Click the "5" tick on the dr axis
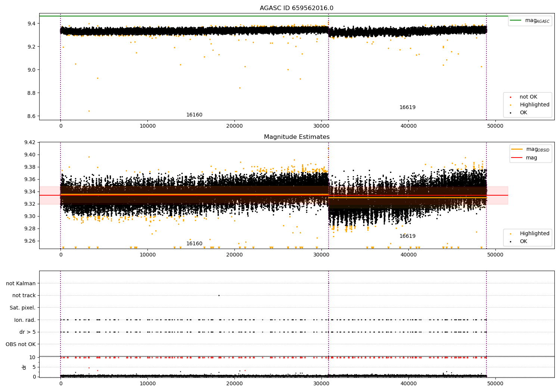Screen dimensions: 560x392 coord(34,367)
